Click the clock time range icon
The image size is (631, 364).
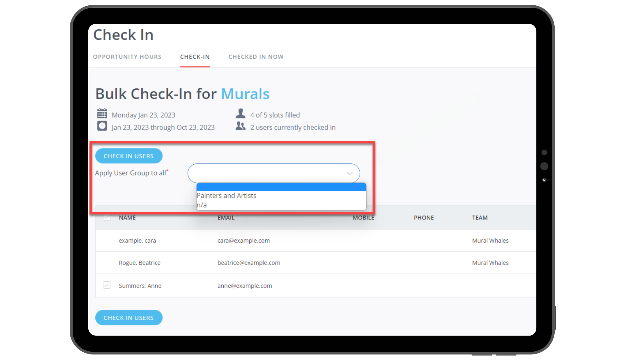pos(102,126)
